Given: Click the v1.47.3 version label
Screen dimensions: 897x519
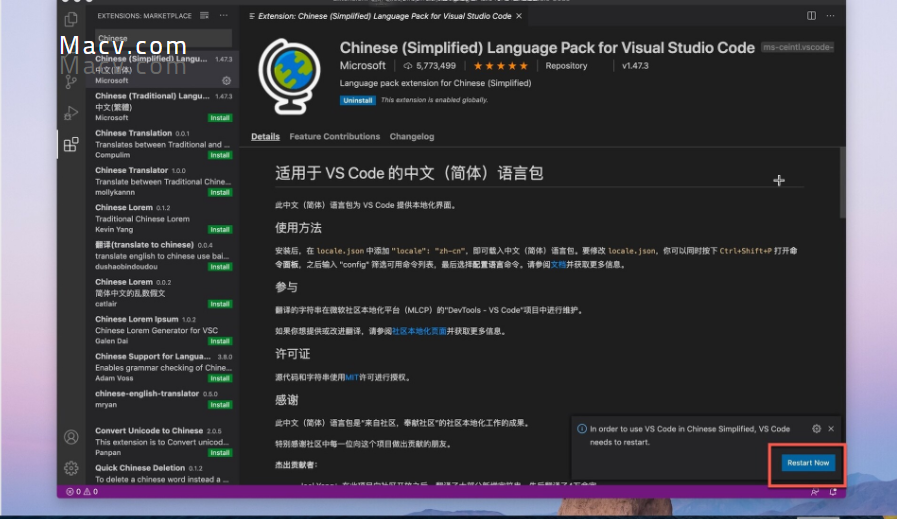Looking at the screenshot, I should click(635, 66).
